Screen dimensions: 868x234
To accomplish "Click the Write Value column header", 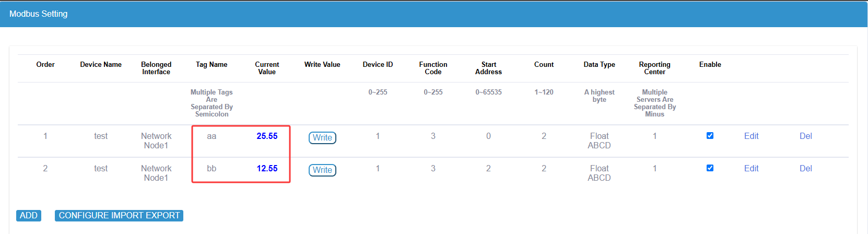I will tap(322, 64).
